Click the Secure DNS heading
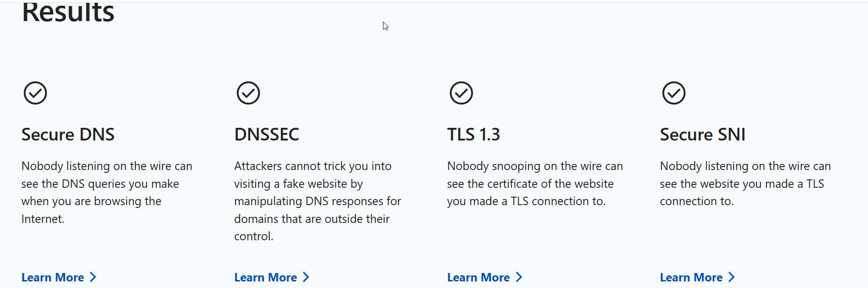The image size is (868, 288). [68, 134]
